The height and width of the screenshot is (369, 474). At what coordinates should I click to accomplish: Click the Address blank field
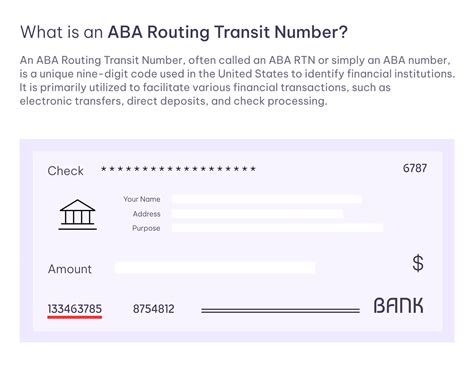258,214
